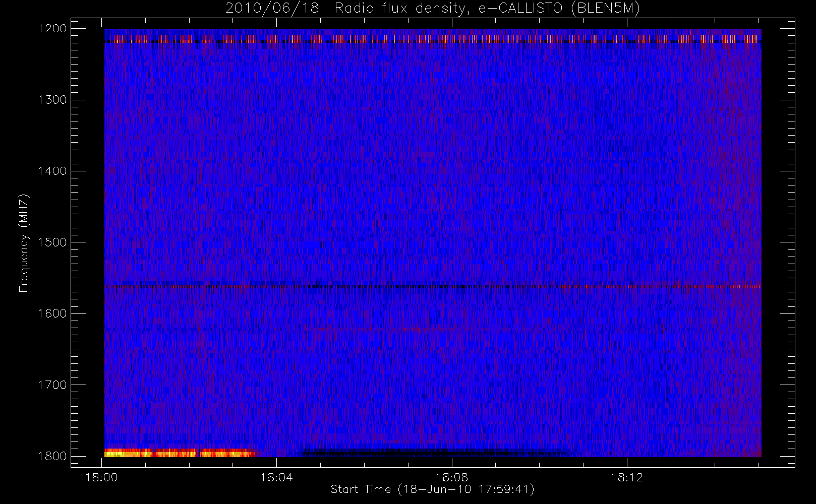Click the 'Frequency (MHz)' axis label

pyautogui.click(x=23, y=243)
